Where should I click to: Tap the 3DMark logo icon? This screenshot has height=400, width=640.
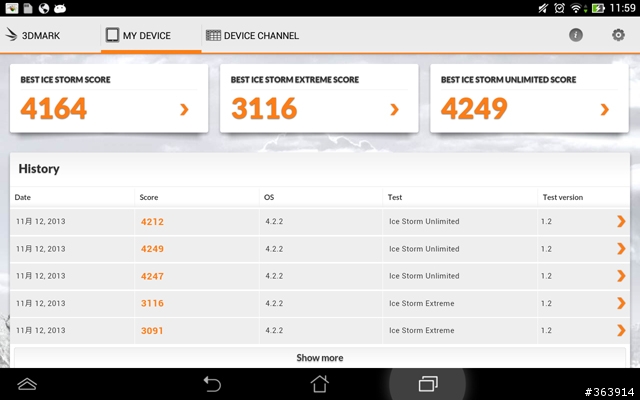11,35
